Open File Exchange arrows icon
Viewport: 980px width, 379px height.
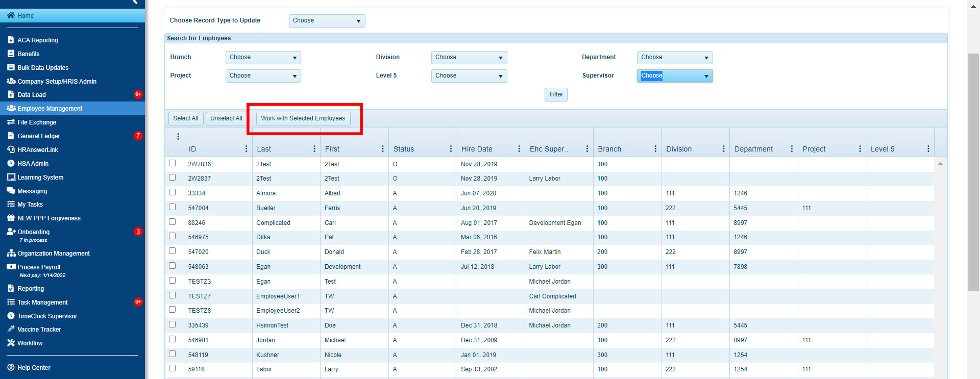[x=11, y=122]
